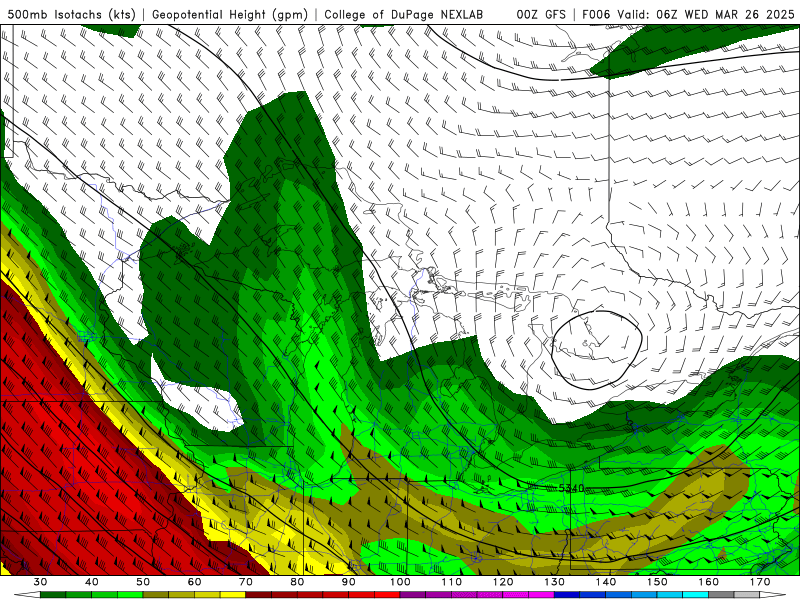Click the "06Z WED MAR 26 2025" valid time
This screenshot has height=600, width=800.
click(726, 15)
